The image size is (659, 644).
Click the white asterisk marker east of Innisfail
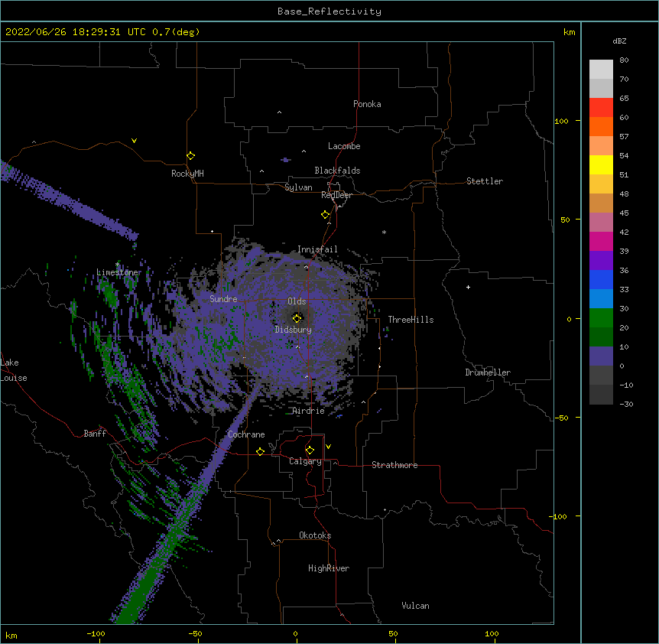point(384,232)
